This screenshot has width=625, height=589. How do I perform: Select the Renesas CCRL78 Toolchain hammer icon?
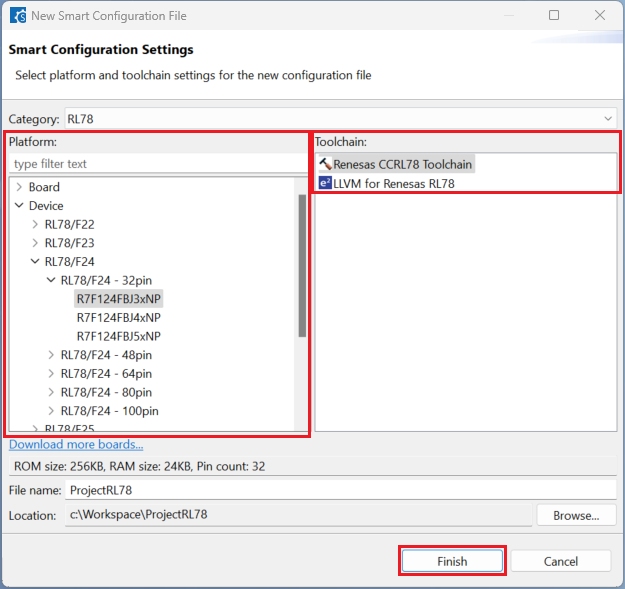tap(325, 164)
